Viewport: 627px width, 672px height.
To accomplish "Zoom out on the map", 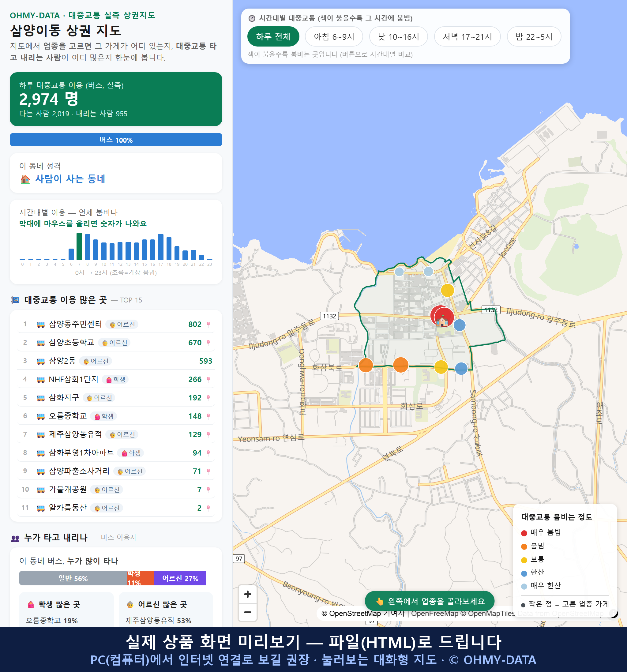I will [247, 612].
